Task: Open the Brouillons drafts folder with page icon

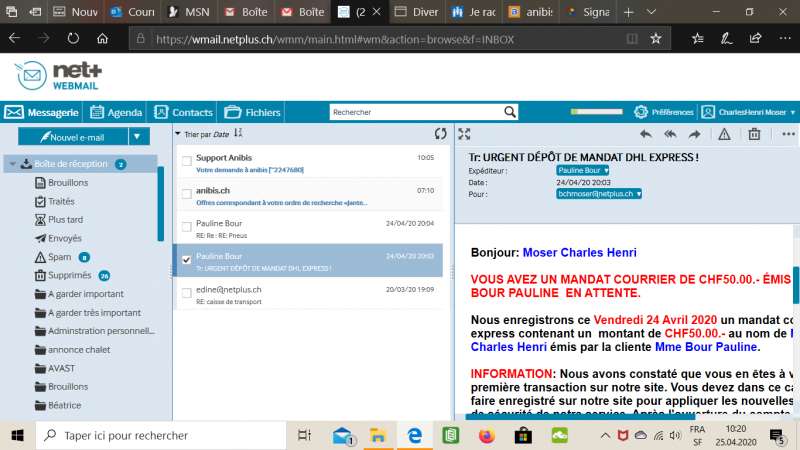Action: [x=61, y=183]
